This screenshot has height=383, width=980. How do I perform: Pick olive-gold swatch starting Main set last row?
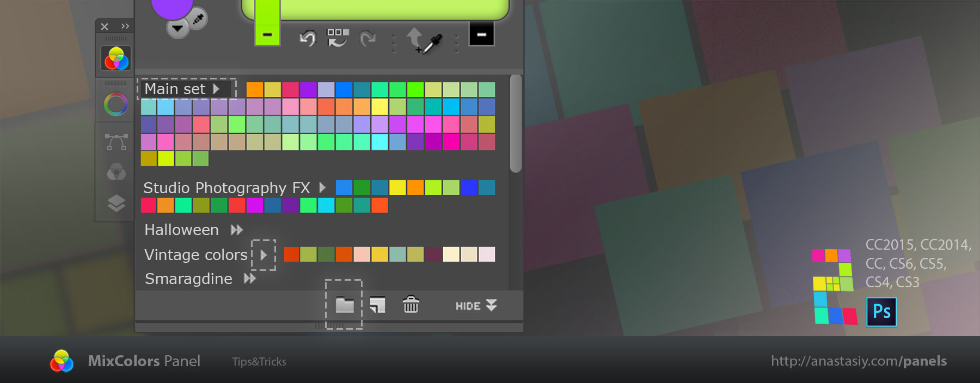coord(149,159)
